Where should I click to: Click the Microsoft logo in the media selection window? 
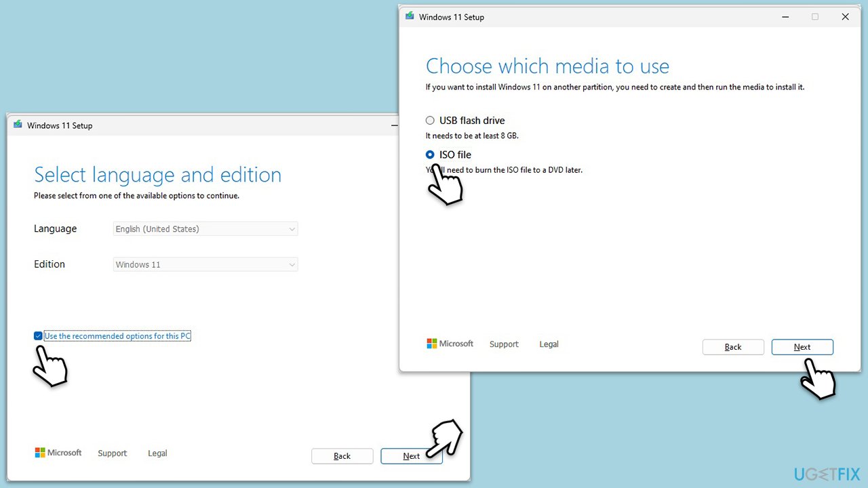click(450, 344)
